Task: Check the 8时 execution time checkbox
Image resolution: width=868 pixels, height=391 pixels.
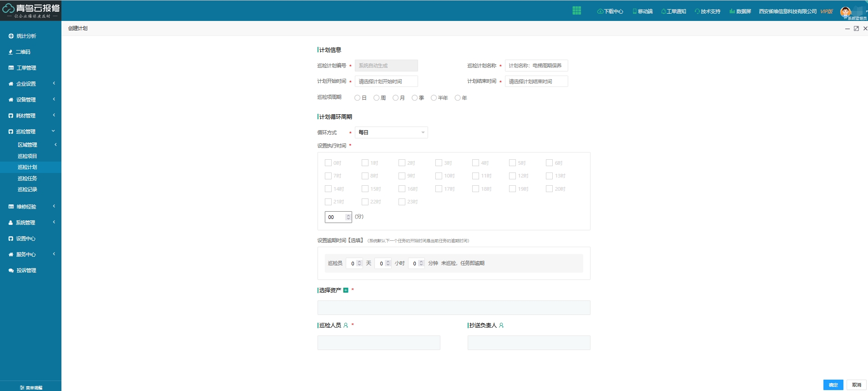Action: (365, 176)
